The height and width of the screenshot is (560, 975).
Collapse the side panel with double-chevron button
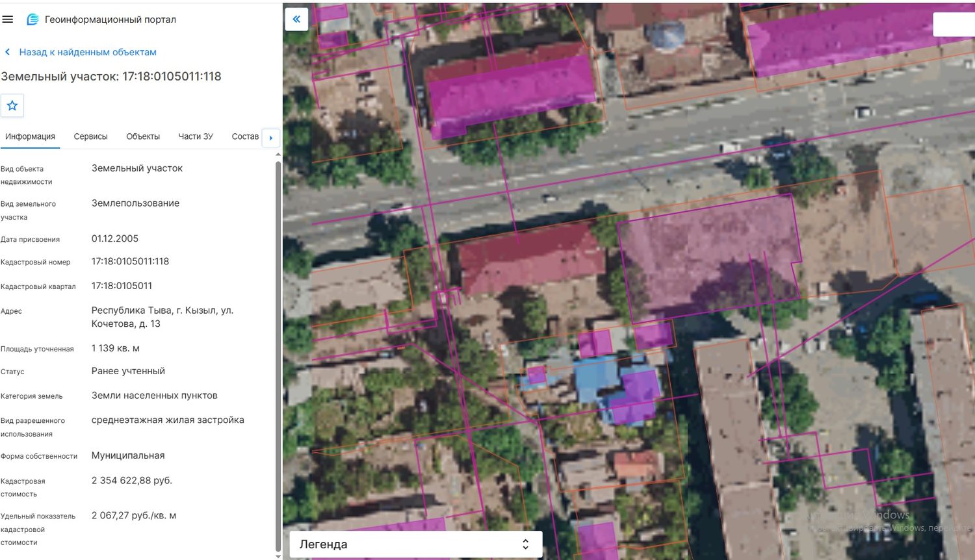point(296,19)
